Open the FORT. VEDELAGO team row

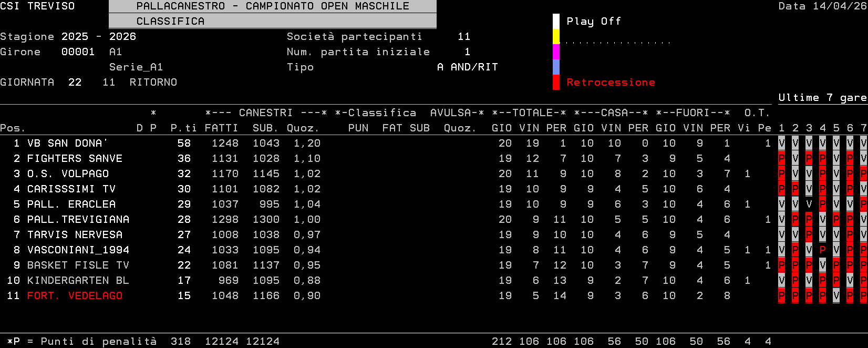click(x=75, y=296)
